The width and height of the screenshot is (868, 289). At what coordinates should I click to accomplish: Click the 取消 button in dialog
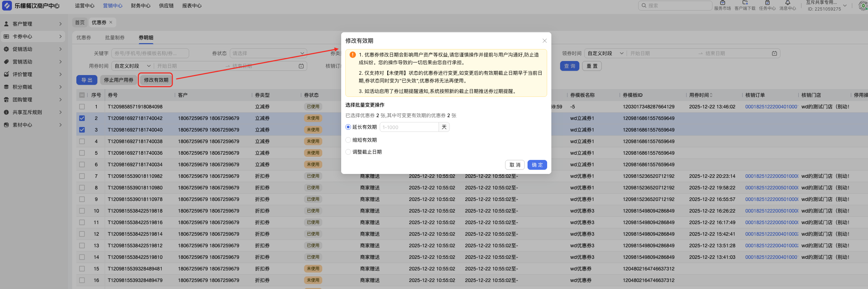(x=515, y=165)
